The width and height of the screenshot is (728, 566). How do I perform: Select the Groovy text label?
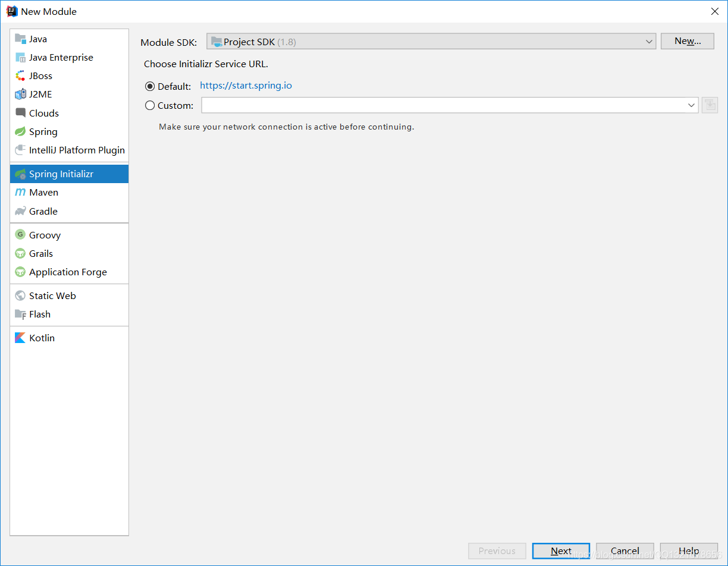45,235
